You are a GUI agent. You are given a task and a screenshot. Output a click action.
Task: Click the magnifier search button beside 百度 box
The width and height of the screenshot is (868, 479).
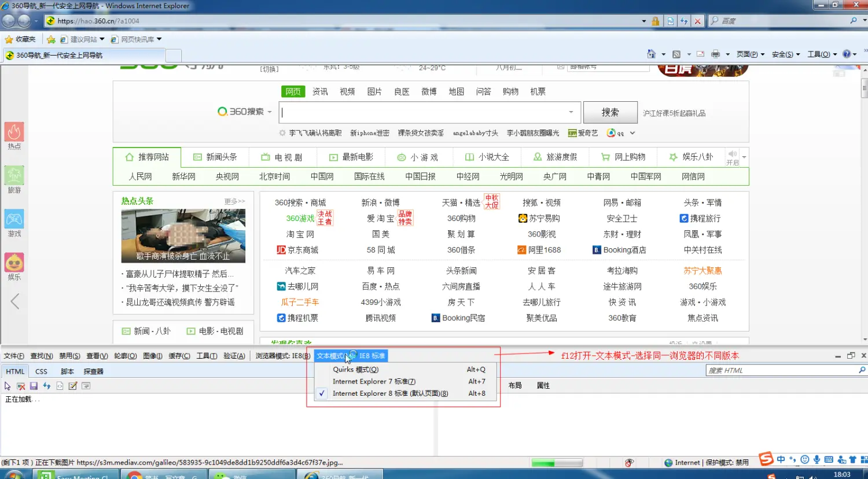(x=854, y=20)
